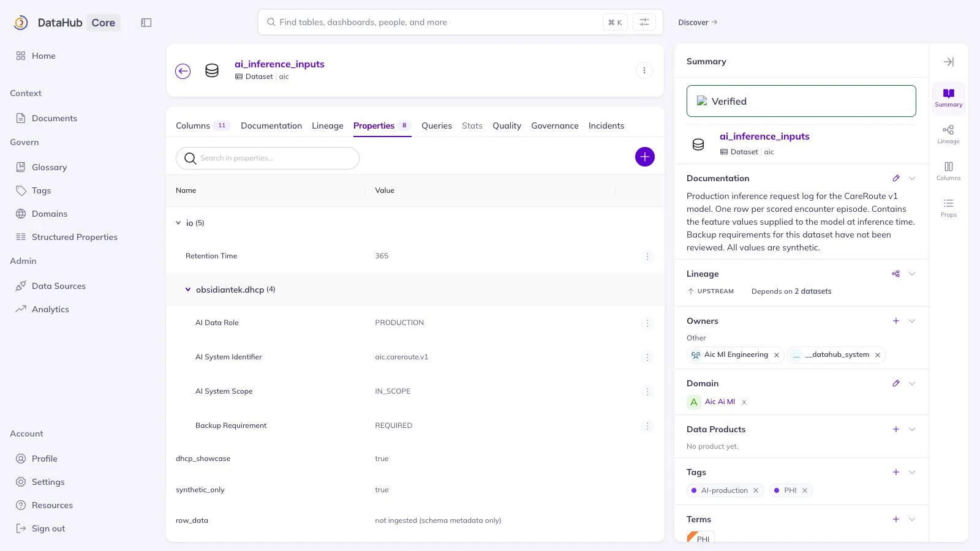This screenshot has width=980, height=551.
Task: Open AI Data Role row options menu
Action: pyautogui.click(x=647, y=323)
